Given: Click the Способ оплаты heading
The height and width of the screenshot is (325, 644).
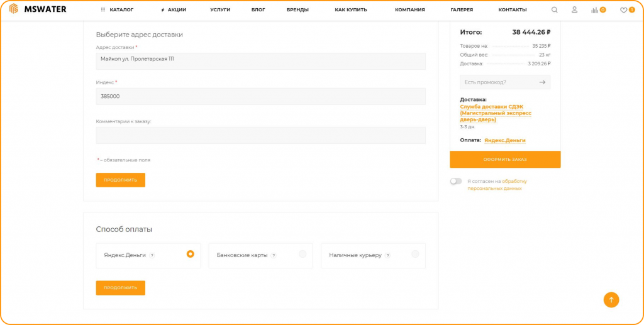Looking at the screenshot, I should (124, 229).
